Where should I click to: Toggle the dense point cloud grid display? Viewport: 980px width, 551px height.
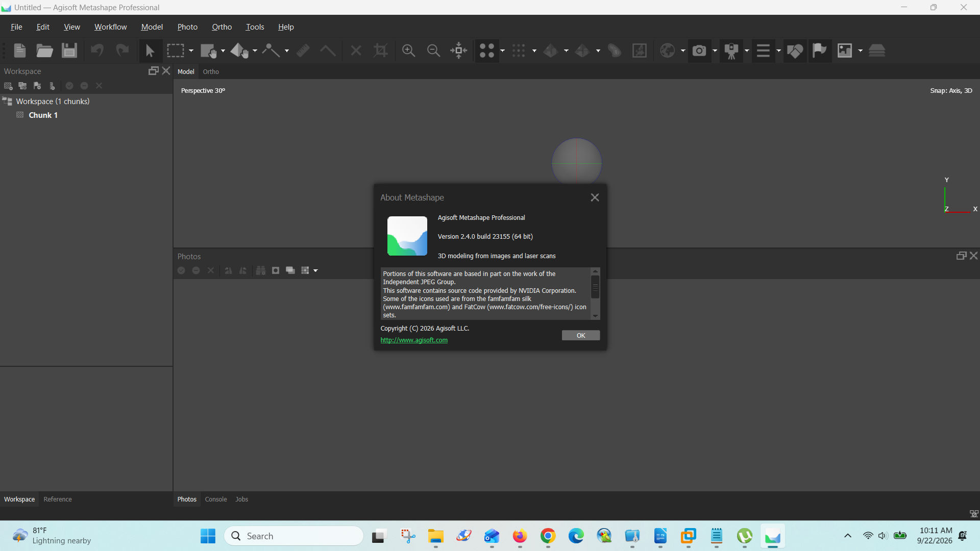click(519, 51)
